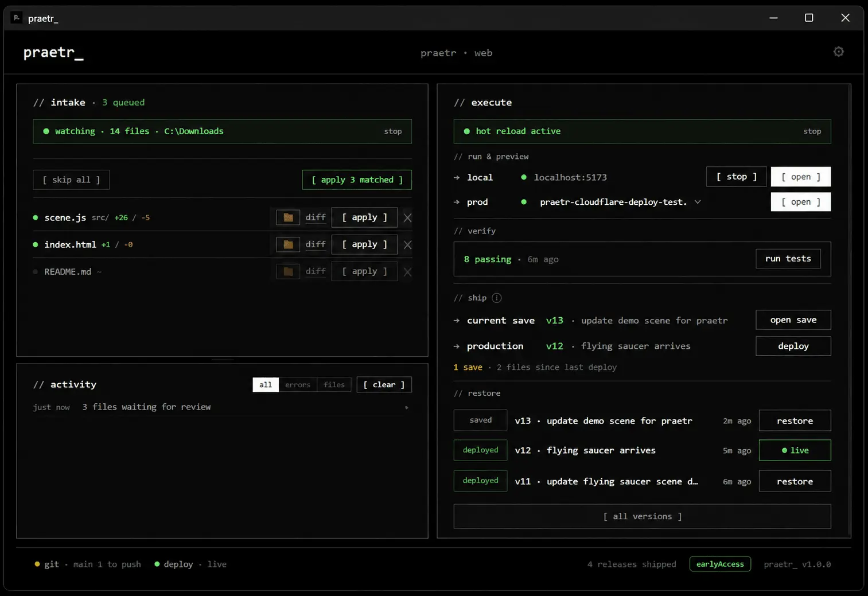View diff for scene.js
Screen dimensions: 868x596
click(x=316, y=217)
